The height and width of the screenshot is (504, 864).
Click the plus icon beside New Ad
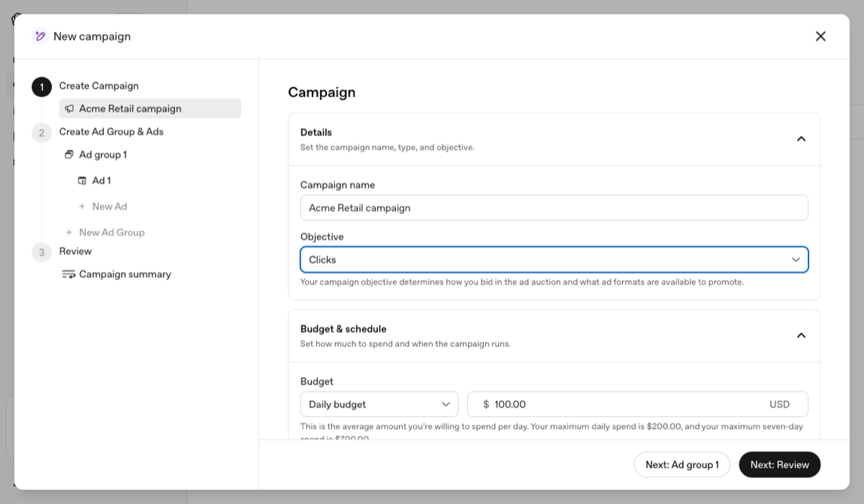click(82, 207)
